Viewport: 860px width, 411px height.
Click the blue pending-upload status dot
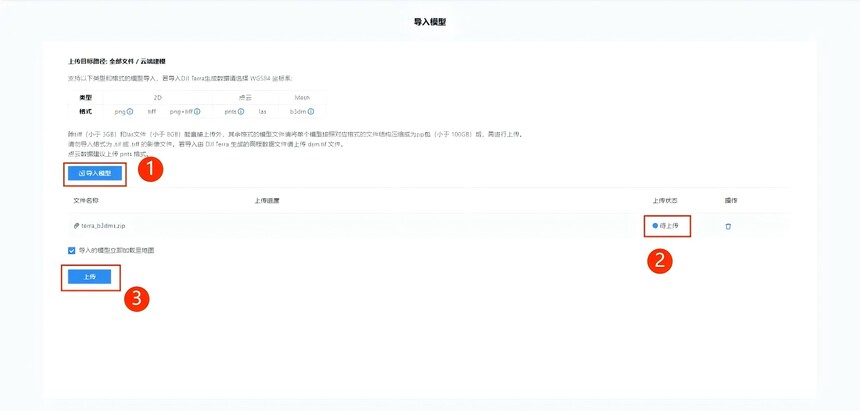pos(655,226)
